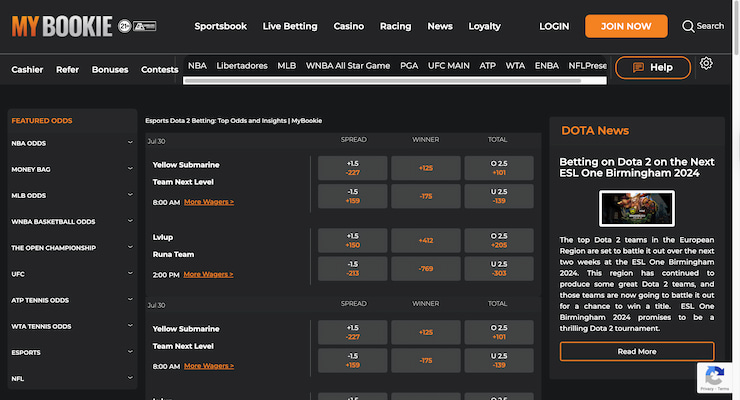Image resolution: width=740 pixels, height=400 pixels.
Task: Select first Yellow Submarine +1.5 -227 spread
Action: coord(353,168)
